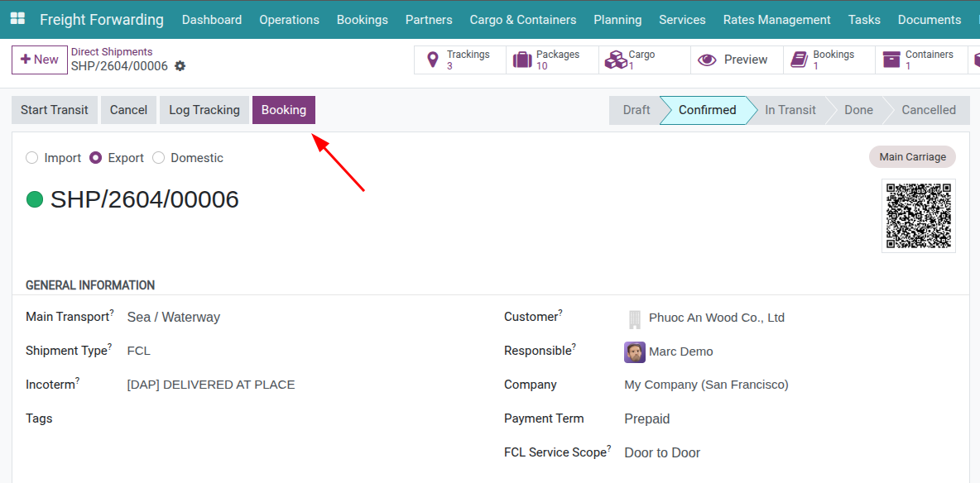
Task: View the 10 Packages
Action: [550, 59]
